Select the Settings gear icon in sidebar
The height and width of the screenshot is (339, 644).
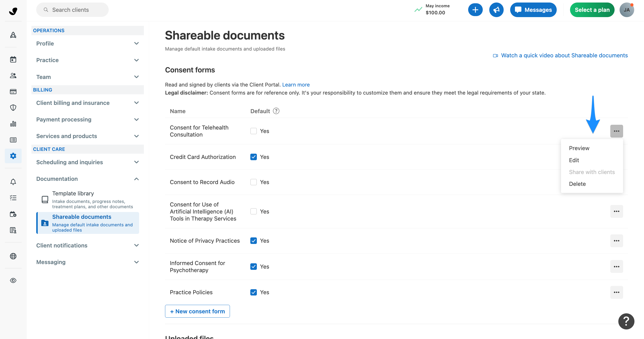click(13, 156)
